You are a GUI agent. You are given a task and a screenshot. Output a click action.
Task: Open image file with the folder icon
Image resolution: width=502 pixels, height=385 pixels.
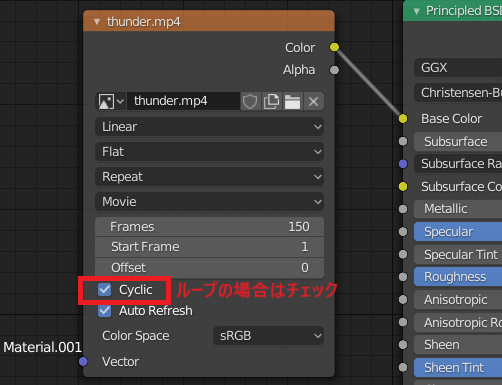click(292, 101)
